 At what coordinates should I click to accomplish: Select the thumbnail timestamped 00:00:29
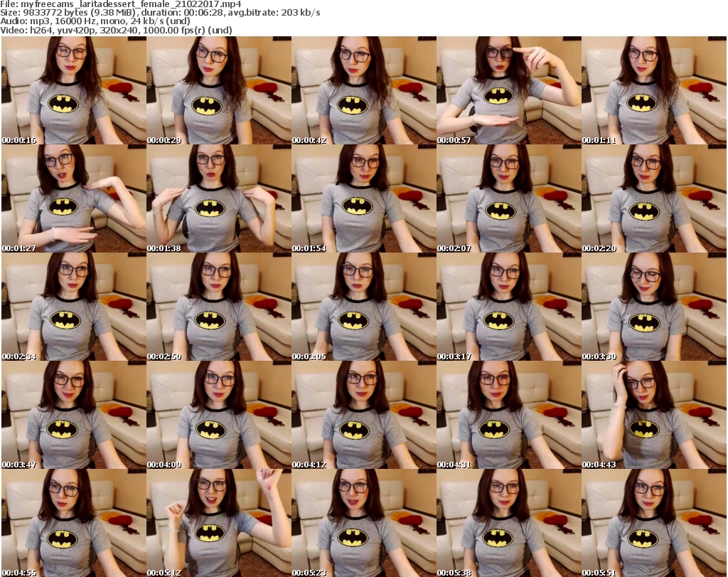pos(219,90)
